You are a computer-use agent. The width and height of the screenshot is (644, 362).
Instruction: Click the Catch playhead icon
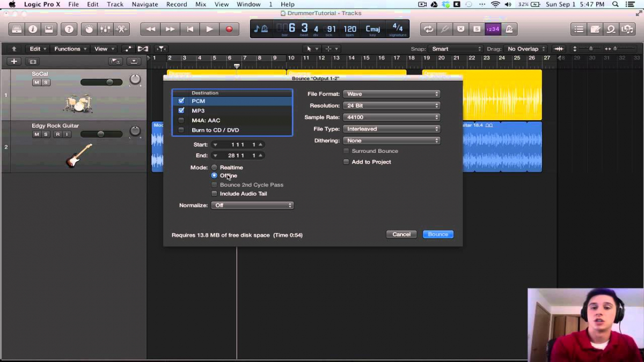point(160,49)
